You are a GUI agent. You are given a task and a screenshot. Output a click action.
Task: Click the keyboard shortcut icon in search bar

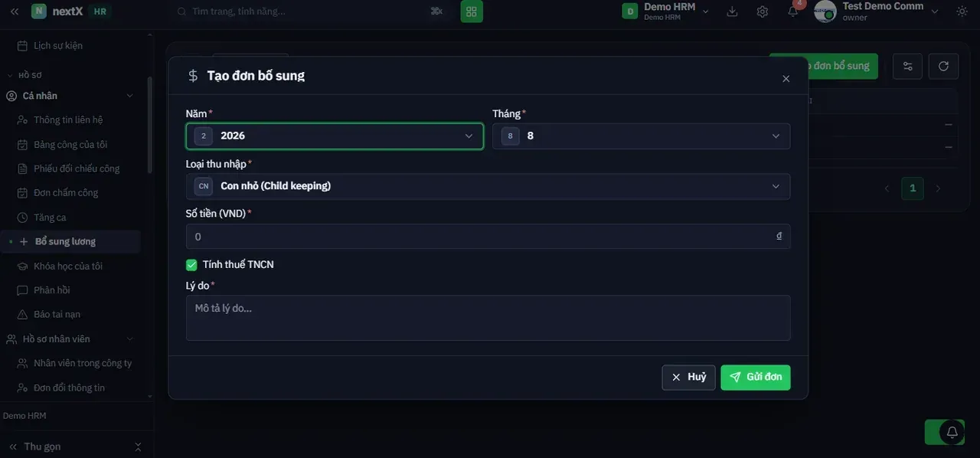coord(437,11)
